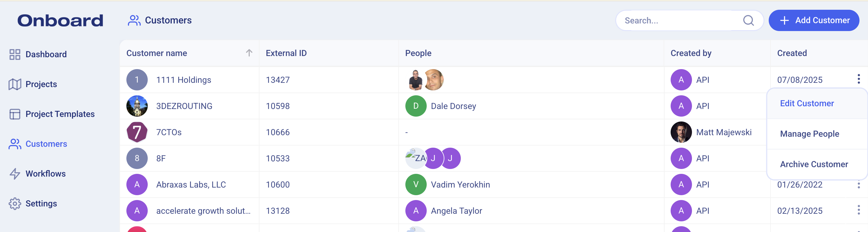Click Matt Majewski's profile photo
The image size is (868, 232).
click(681, 132)
